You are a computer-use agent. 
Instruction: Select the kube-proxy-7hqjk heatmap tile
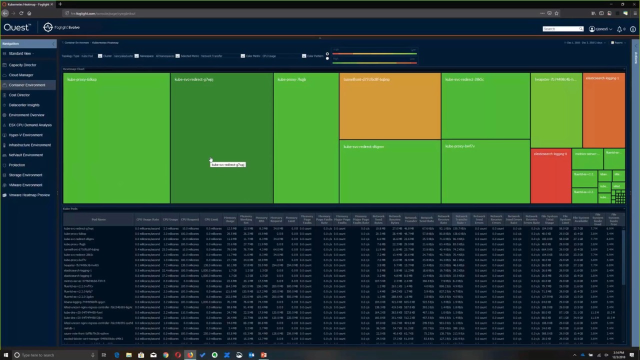tap(306, 138)
